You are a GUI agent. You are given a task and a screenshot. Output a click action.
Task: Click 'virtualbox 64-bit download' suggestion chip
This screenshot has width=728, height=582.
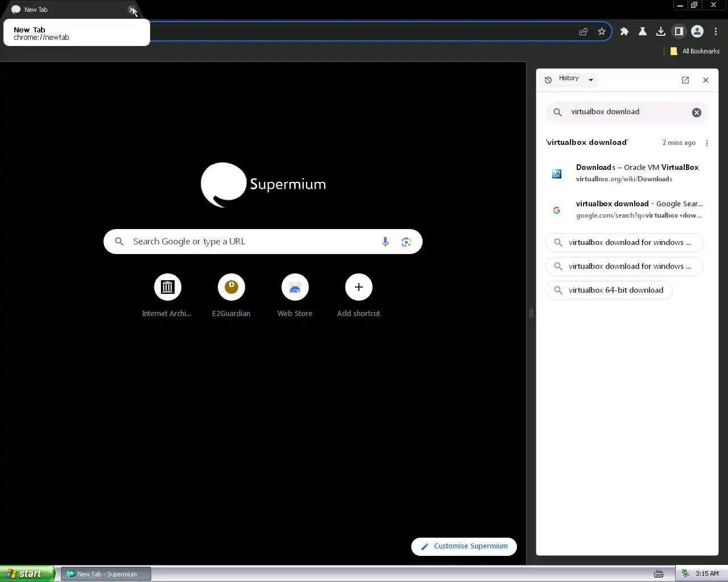pyautogui.click(x=609, y=290)
